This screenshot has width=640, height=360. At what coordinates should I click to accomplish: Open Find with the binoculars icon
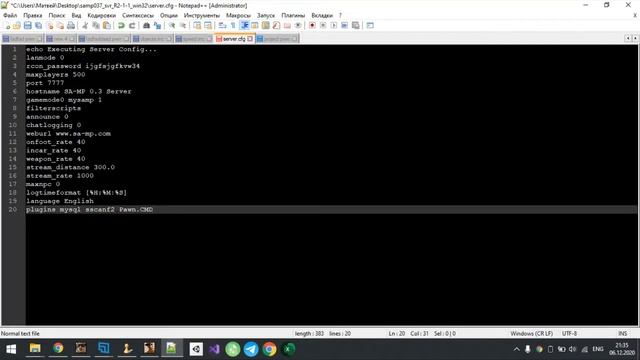146,25
